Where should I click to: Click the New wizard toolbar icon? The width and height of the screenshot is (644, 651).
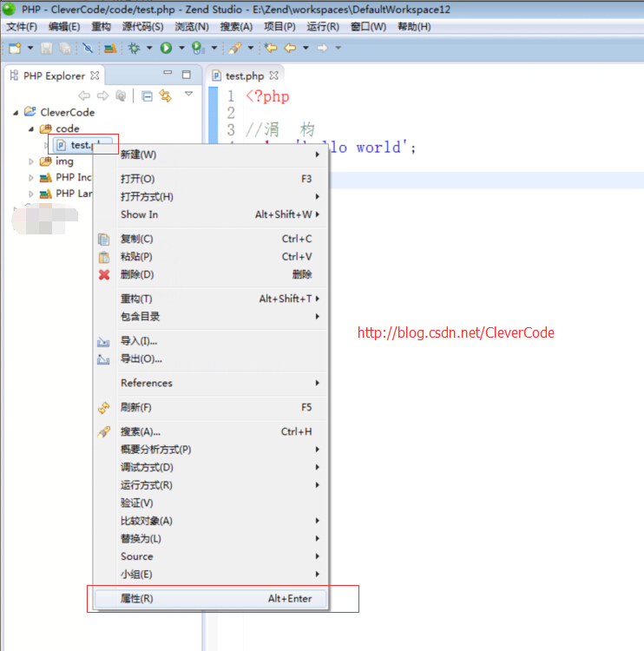(x=15, y=48)
